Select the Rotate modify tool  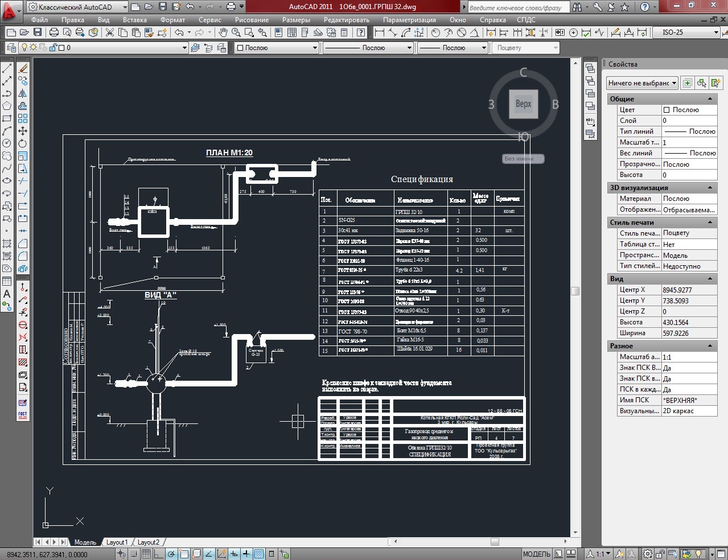point(23,143)
